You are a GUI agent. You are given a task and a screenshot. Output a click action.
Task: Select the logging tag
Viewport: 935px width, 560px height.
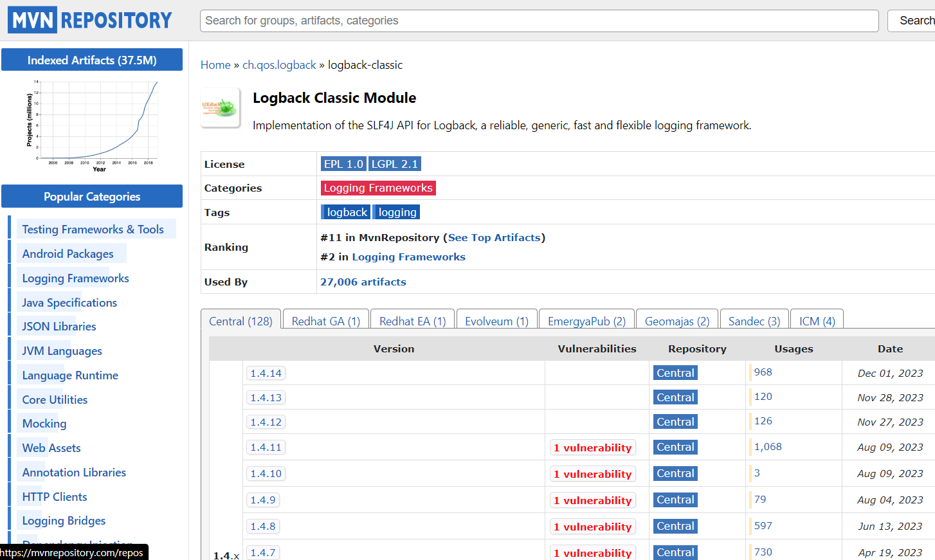pos(397,212)
